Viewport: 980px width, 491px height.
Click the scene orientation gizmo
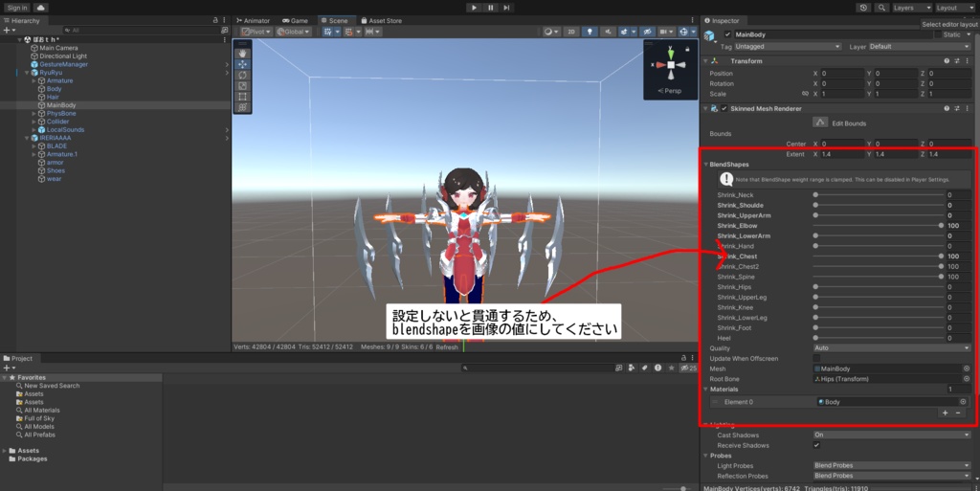pos(671,64)
